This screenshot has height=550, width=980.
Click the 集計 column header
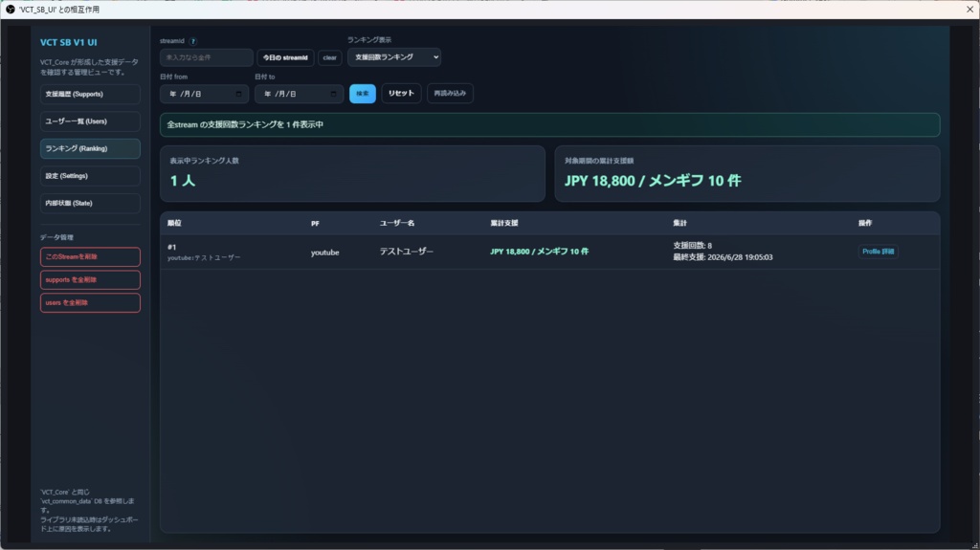pyautogui.click(x=680, y=223)
